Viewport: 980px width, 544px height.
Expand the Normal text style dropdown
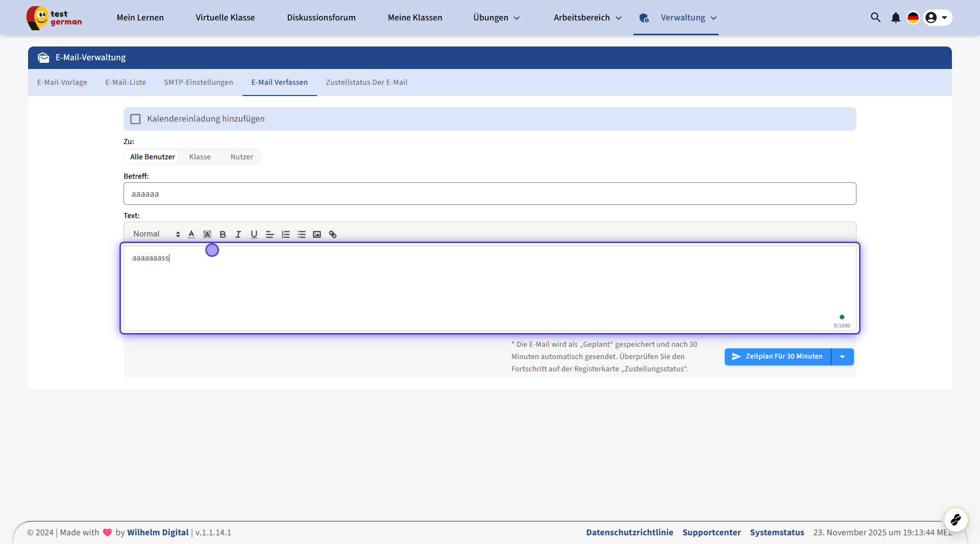156,234
